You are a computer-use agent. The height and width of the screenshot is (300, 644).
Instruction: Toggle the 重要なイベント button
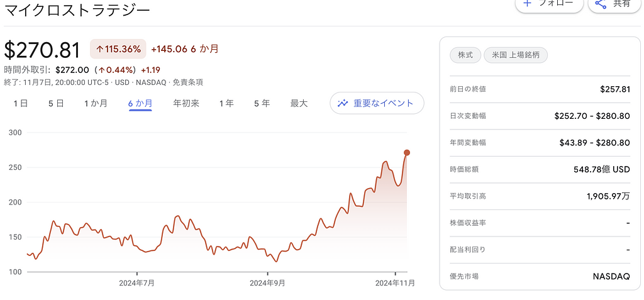coord(377,103)
